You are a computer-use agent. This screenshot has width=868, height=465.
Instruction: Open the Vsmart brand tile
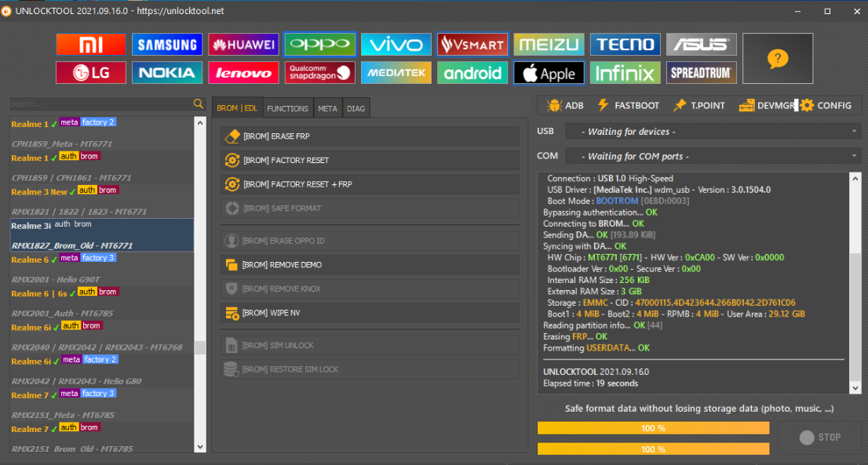(472, 44)
